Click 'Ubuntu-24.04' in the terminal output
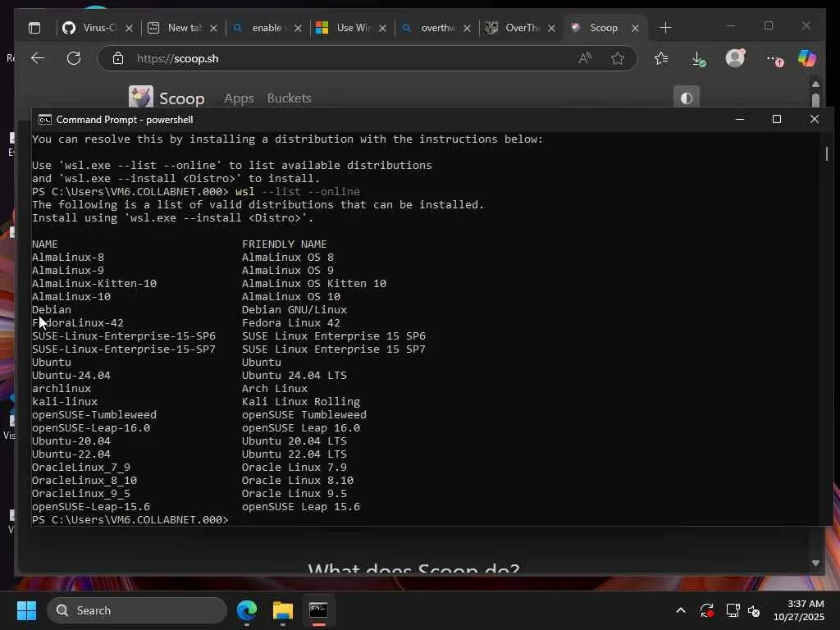 tap(71, 376)
